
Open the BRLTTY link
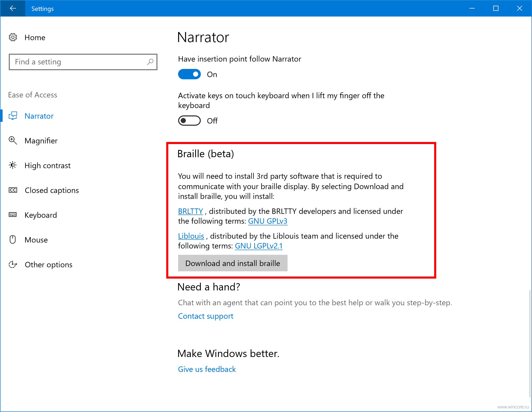pyautogui.click(x=190, y=211)
